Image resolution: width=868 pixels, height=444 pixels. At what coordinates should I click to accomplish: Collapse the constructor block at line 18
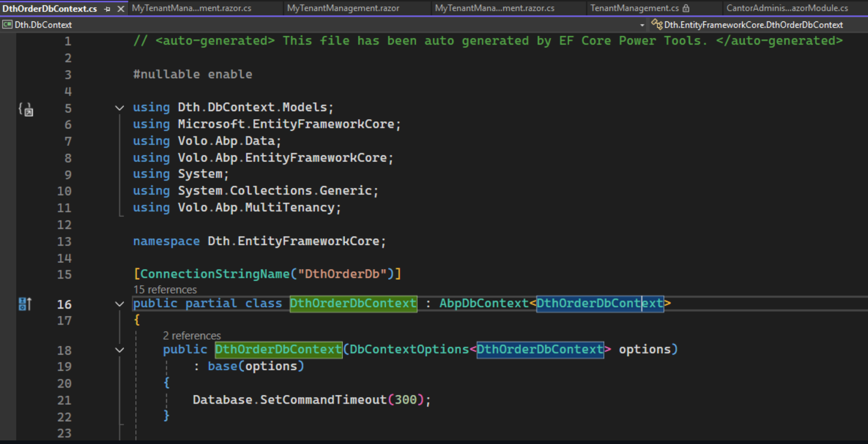tap(119, 350)
